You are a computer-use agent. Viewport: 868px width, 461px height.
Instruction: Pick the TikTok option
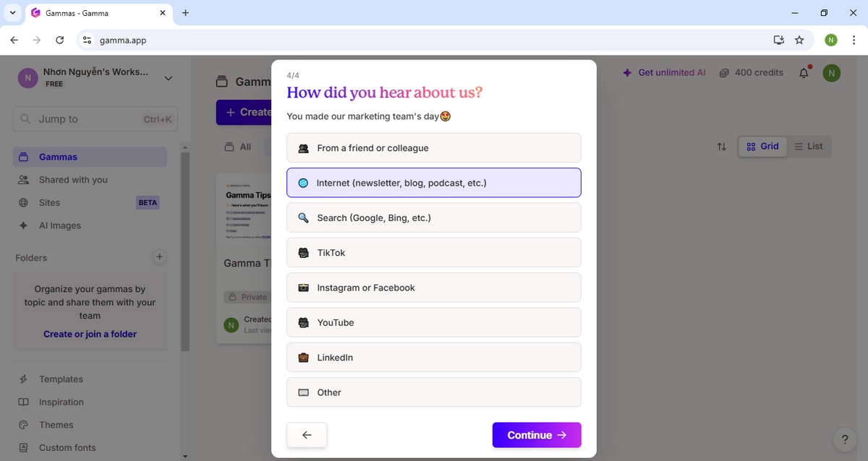pos(433,253)
